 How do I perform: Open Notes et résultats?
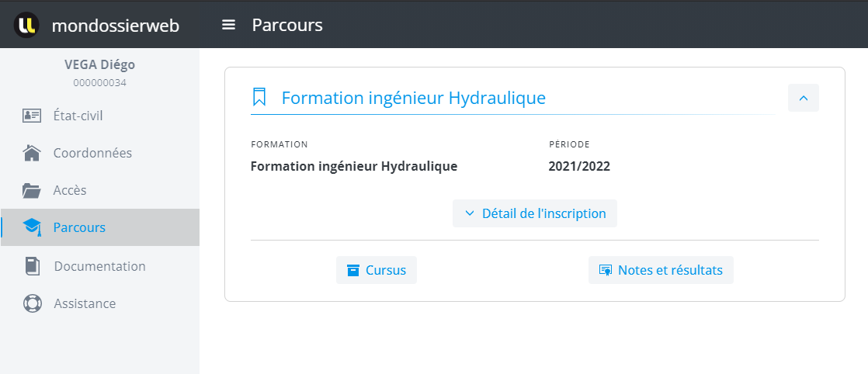661,270
